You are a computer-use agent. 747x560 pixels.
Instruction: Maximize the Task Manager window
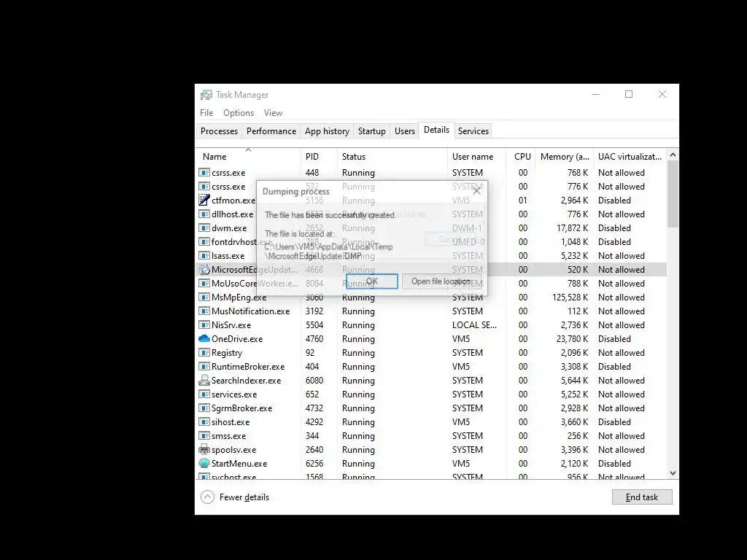pyautogui.click(x=629, y=94)
